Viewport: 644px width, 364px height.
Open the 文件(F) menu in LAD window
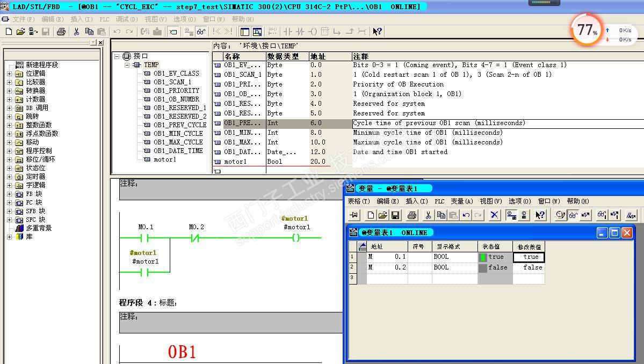(24, 19)
